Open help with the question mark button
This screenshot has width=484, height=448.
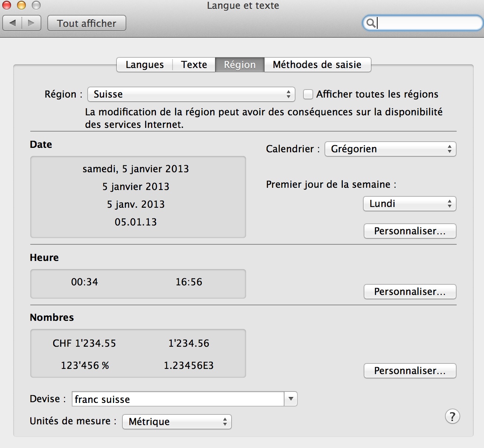tap(452, 417)
